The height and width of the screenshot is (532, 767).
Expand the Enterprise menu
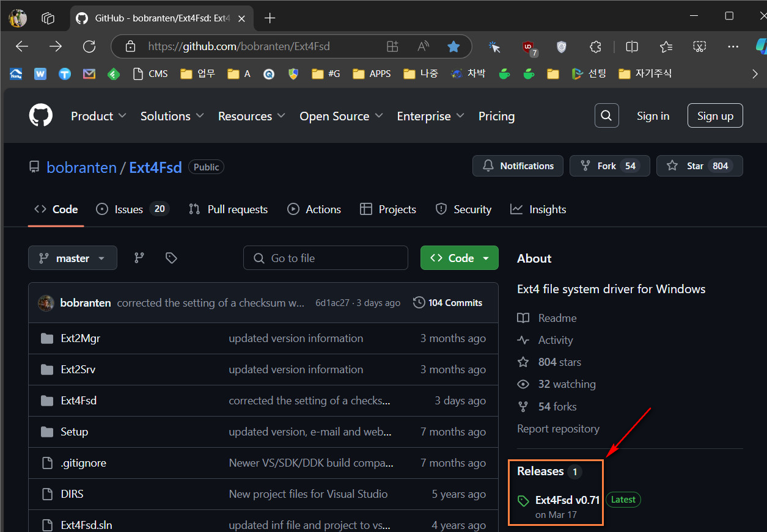click(x=430, y=116)
